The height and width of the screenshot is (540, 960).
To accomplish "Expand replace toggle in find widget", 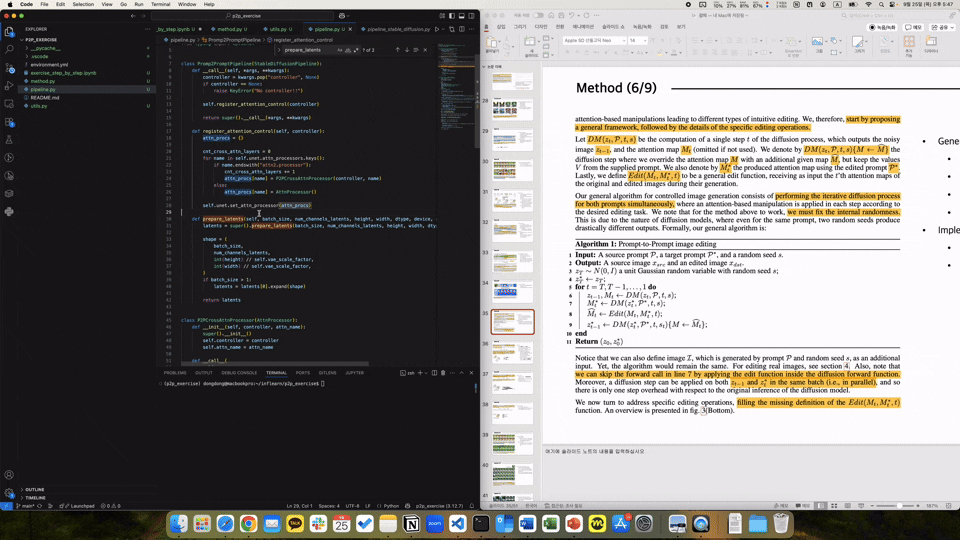I will (279, 50).
